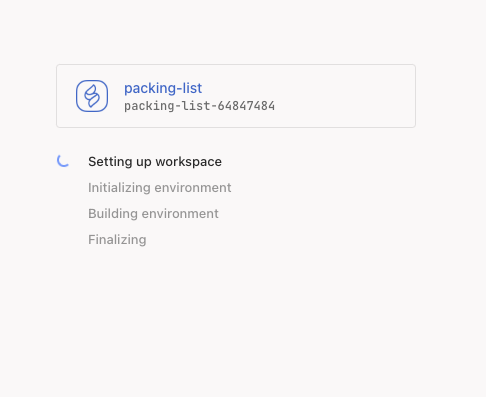486x397 pixels.
Task: Click the monospace workspace ID under the title
Action: [199, 106]
